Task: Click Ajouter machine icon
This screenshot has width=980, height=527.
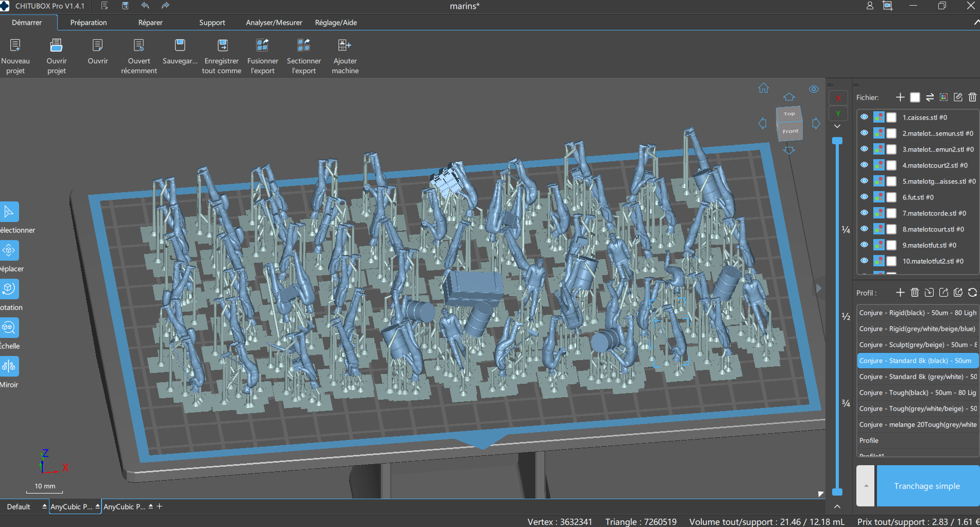Action: point(345,46)
